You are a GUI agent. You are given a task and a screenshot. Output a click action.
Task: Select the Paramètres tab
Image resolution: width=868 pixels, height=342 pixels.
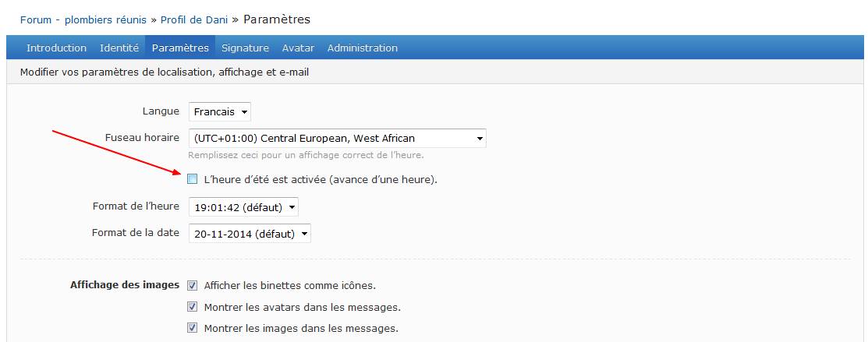coord(180,48)
